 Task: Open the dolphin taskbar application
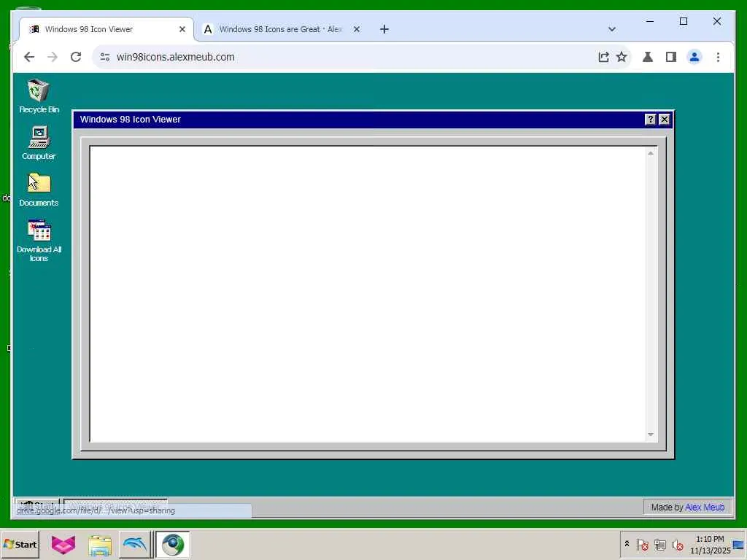pos(135,544)
